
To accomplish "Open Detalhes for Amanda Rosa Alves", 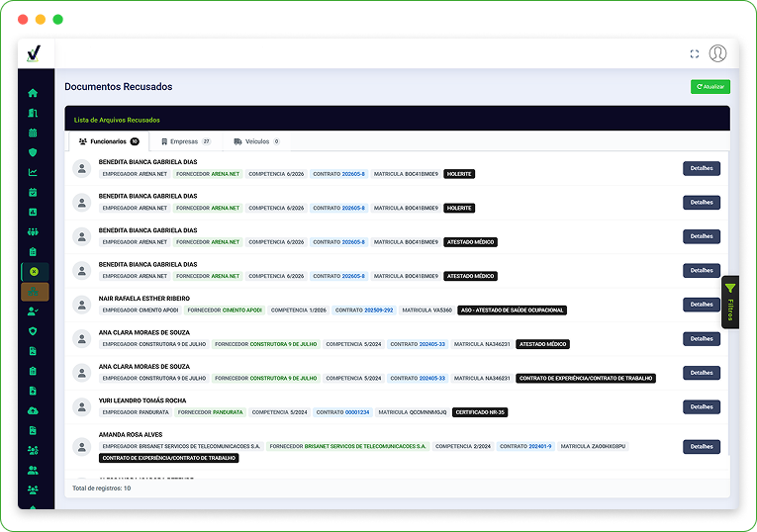I will tap(702, 447).
